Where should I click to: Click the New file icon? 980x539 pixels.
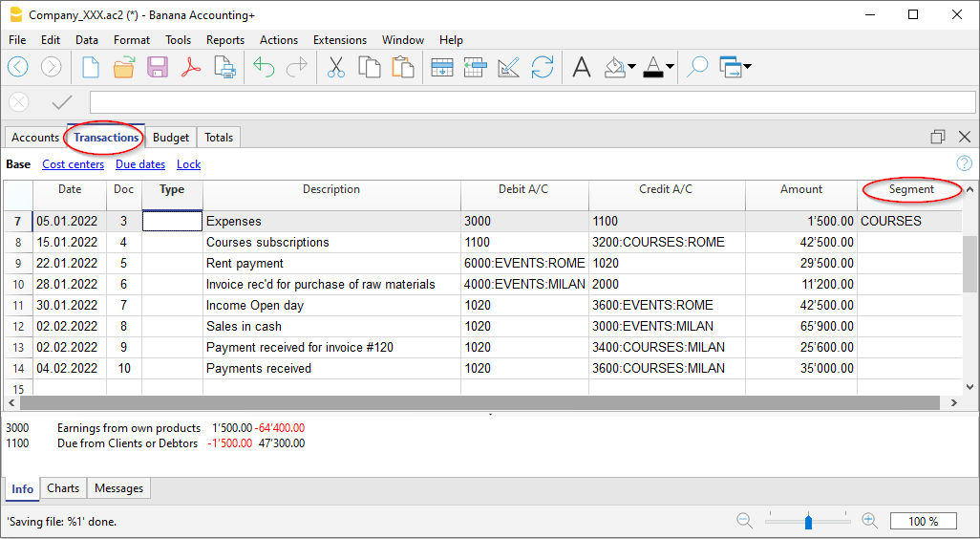click(x=91, y=67)
